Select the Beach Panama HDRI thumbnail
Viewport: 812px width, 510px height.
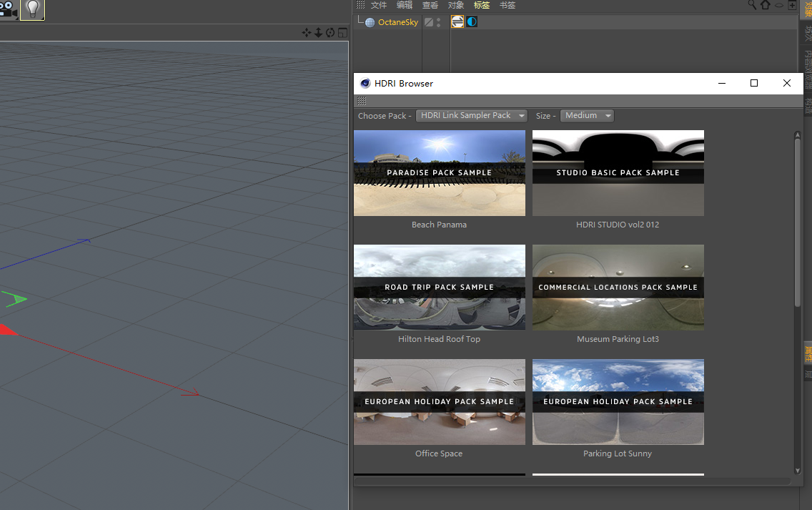pyautogui.click(x=439, y=173)
